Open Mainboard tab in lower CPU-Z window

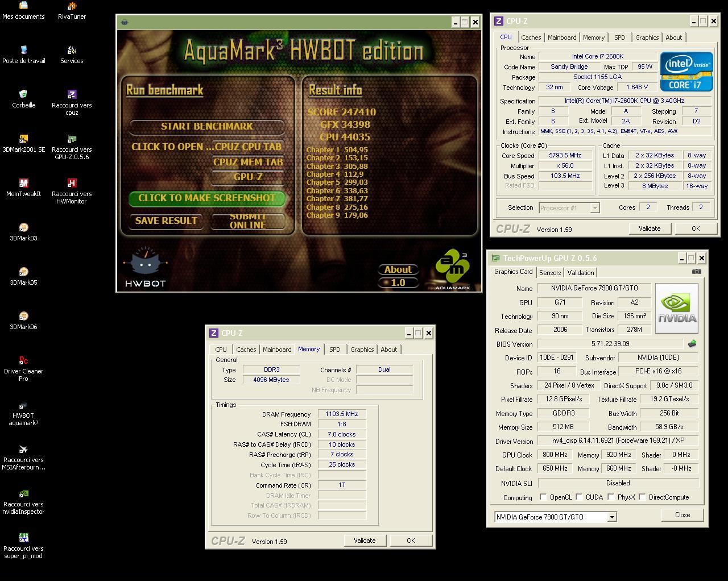tap(277, 350)
